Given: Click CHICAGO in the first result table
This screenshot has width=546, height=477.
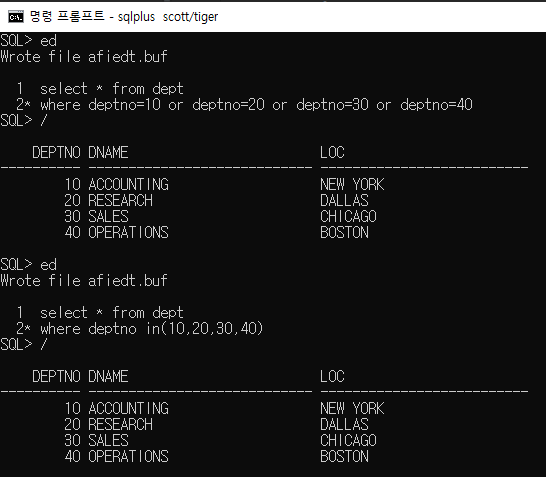Looking at the screenshot, I should click(x=348, y=217).
